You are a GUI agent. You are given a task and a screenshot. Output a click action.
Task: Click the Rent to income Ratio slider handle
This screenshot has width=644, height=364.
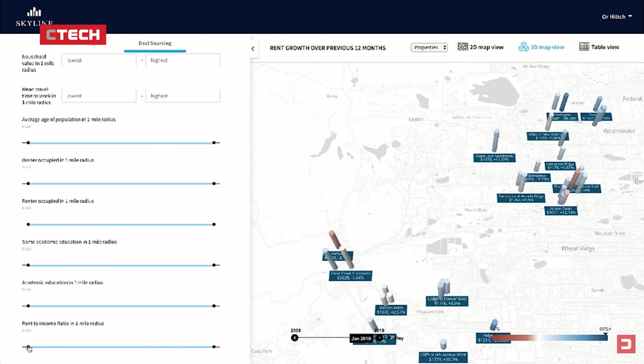click(28, 347)
